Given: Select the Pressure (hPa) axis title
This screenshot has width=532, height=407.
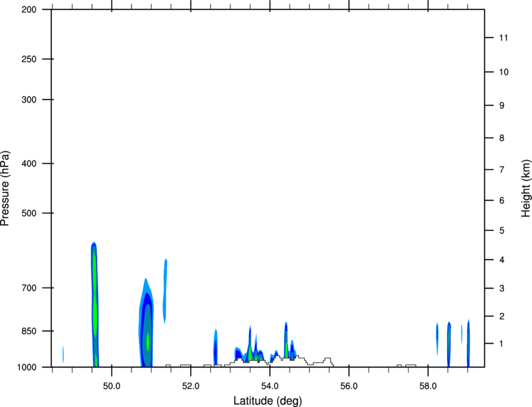Looking at the screenshot, I should click(5, 188).
